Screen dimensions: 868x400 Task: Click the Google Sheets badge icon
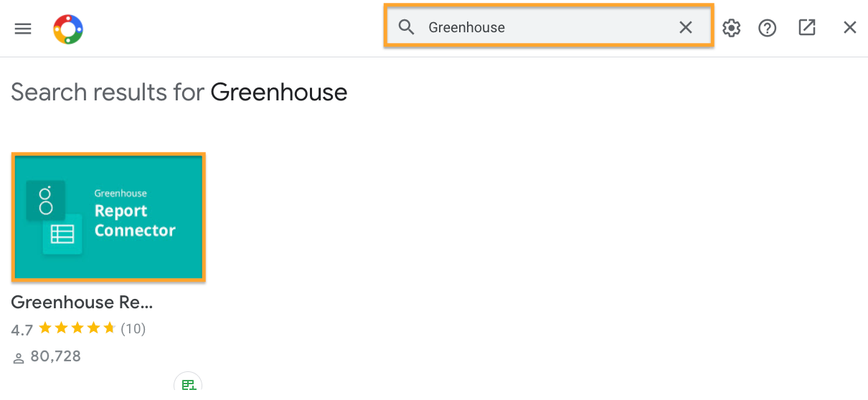coord(188,386)
